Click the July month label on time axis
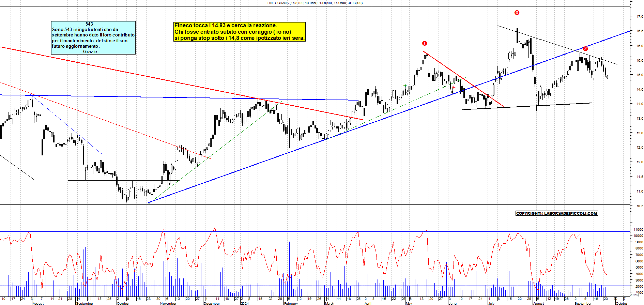This screenshot has width=644, height=305. point(491,303)
